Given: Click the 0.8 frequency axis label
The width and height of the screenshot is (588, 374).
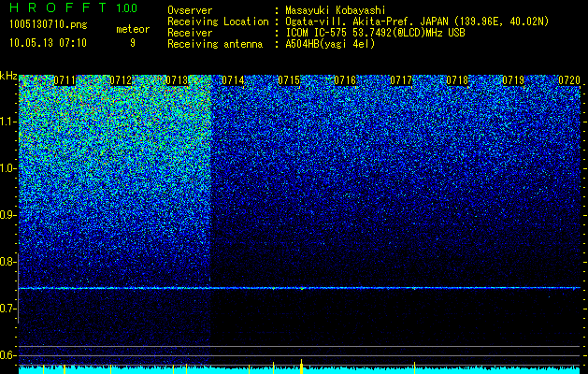Looking at the screenshot, I should (x=7, y=262).
